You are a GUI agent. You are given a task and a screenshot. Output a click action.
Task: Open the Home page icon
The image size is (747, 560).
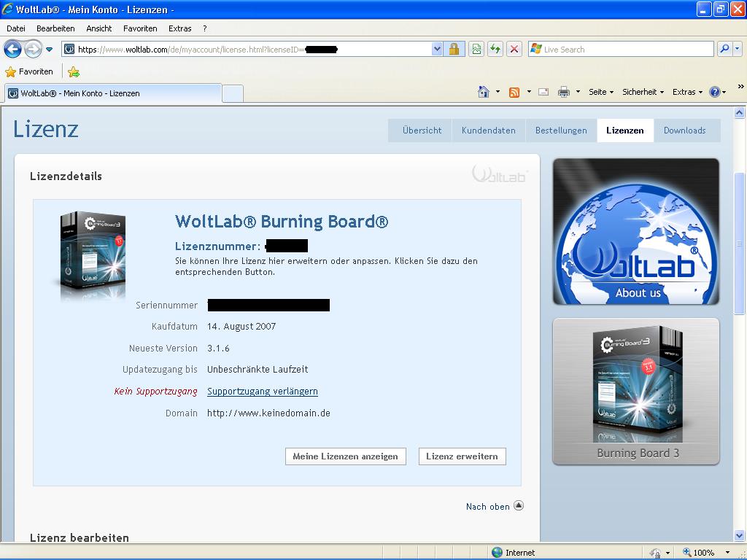[x=483, y=92]
